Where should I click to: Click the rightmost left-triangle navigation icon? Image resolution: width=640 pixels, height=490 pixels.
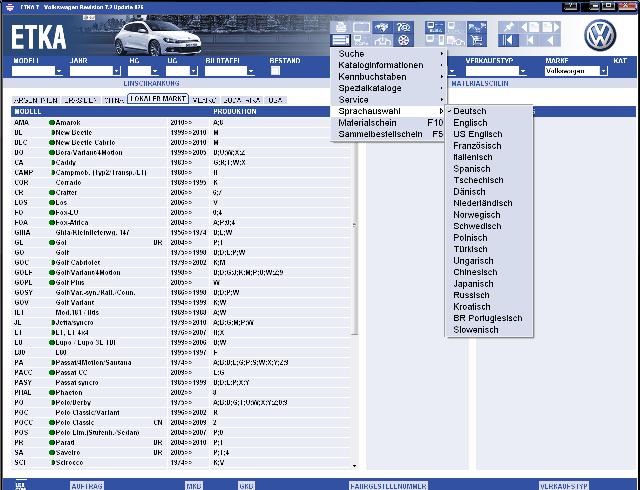coord(551,40)
